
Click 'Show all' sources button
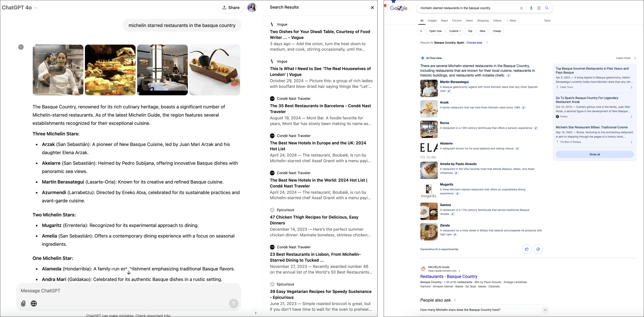click(x=594, y=154)
